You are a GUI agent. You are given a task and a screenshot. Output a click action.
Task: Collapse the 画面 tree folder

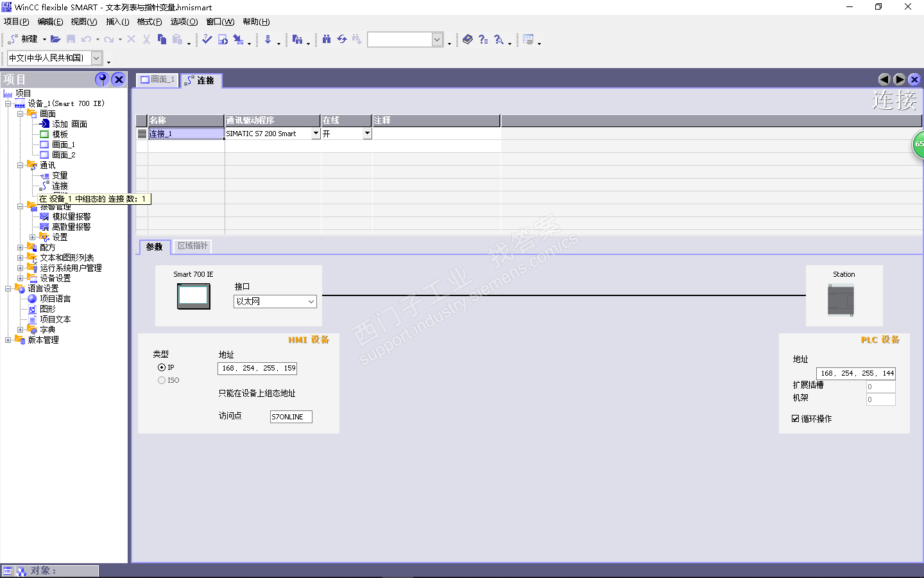point(20,114)
